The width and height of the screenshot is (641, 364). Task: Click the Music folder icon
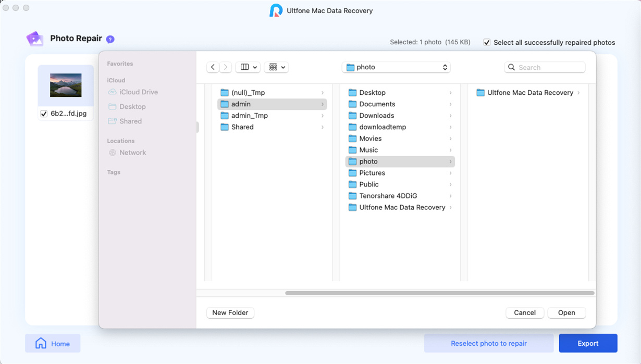pyautogui.click(x=353, y=150)
